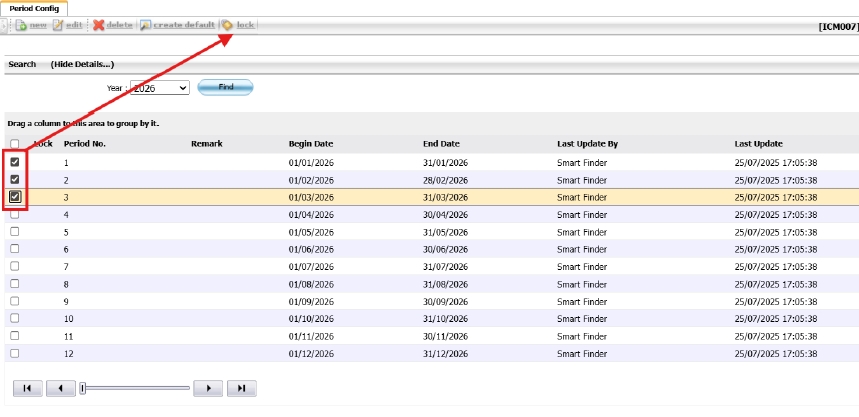Open the Year dropdown showing 2026
Viewport: 859px width, 417px height.
[x=159, y=88]
